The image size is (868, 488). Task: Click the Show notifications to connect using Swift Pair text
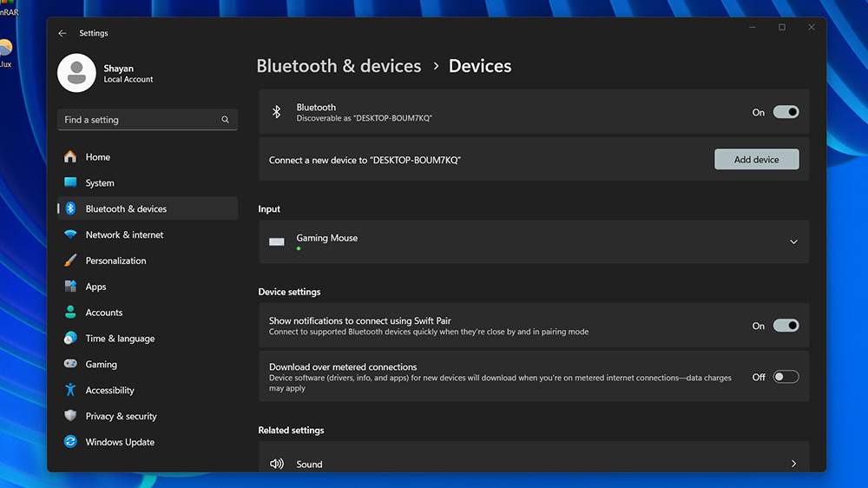pos(360,320)
